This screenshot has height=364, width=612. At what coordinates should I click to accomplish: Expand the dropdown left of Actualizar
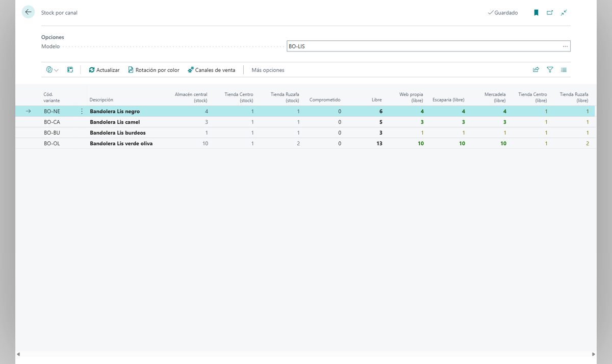[x=53, y=70]
